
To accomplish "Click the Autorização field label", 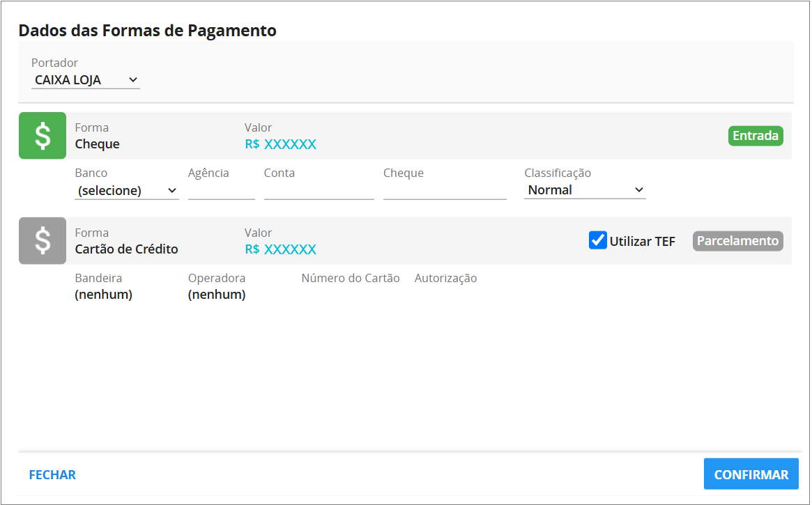I will point(445,279).
